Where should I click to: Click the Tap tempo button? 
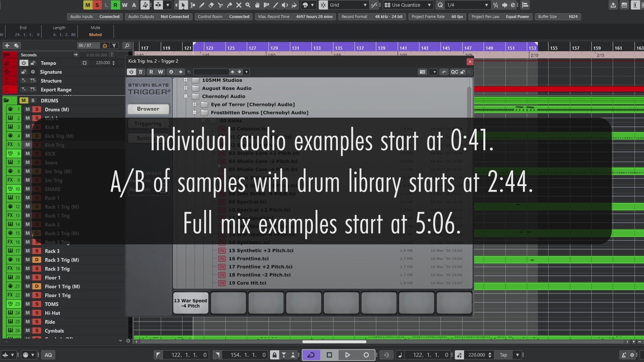click(x=503, y=355)
